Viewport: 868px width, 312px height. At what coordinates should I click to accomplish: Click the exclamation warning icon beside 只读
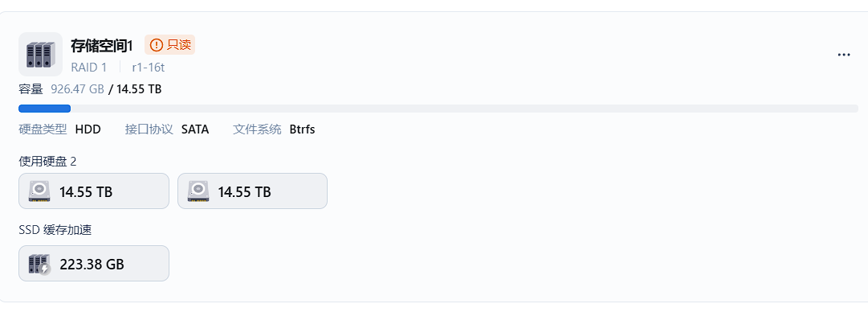(157, 45)
